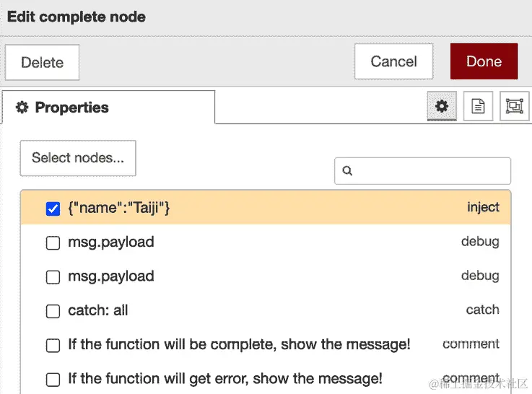
Task: Click second msg.payload row text
Action: (x=111, y=276)
